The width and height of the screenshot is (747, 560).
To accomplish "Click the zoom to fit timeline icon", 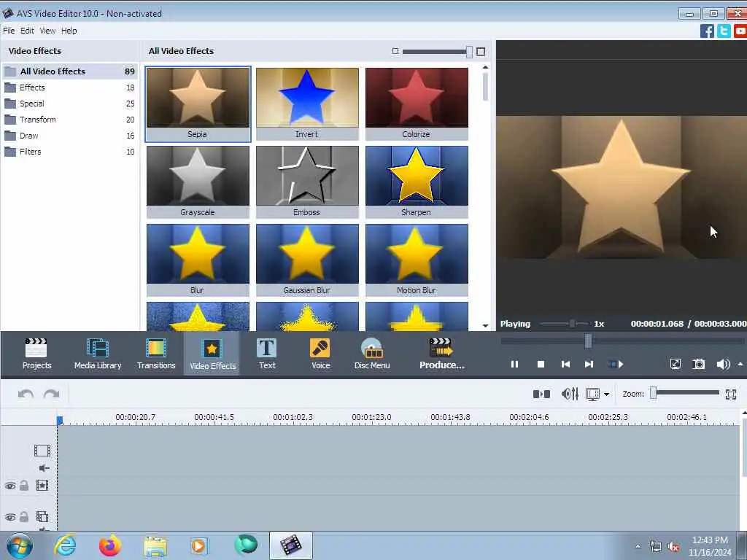I will 731,394.
